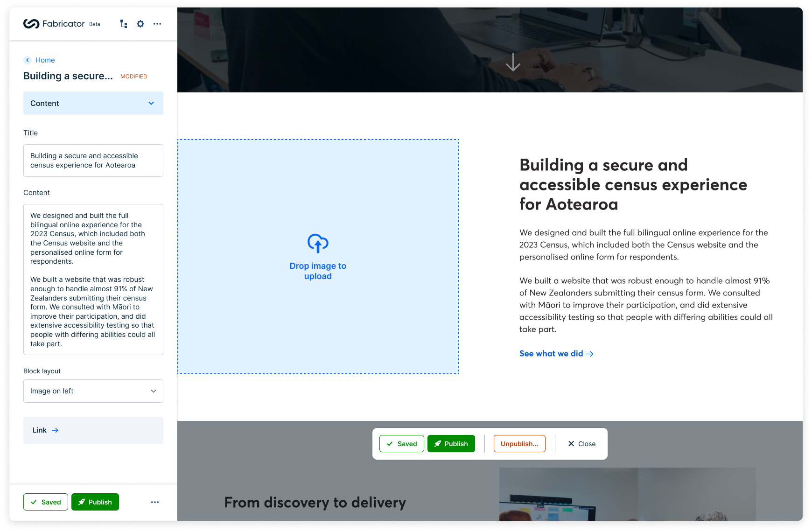The image size is (812, 532).
Task: Open the Link section row
Action: pyautogui.click(x=93, y=430)
